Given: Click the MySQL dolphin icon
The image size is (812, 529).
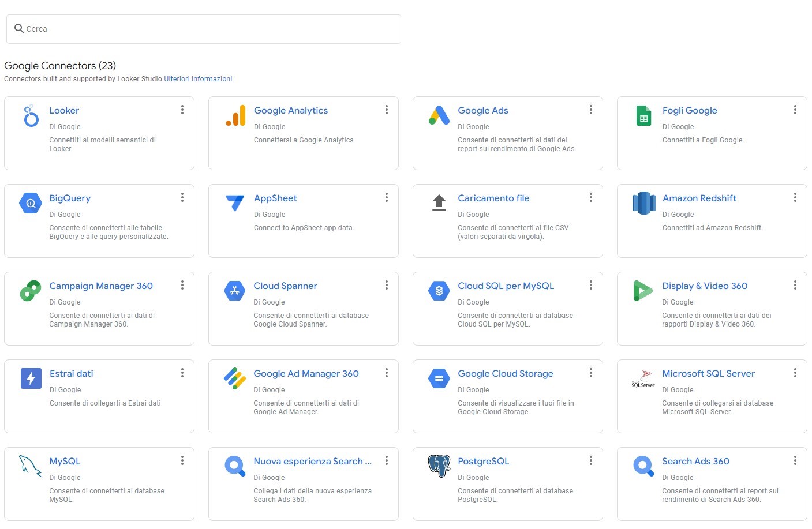Looking at the screenshot, I should point(31,466).
